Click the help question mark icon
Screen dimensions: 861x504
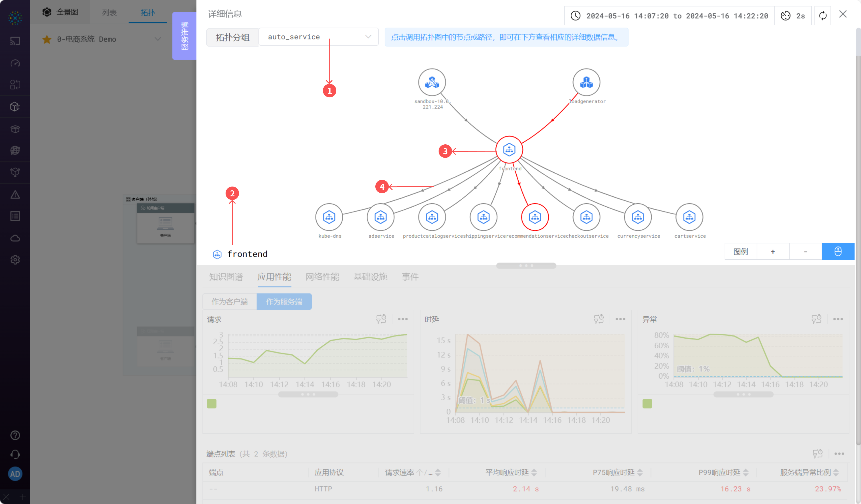[x=15, y=435]
